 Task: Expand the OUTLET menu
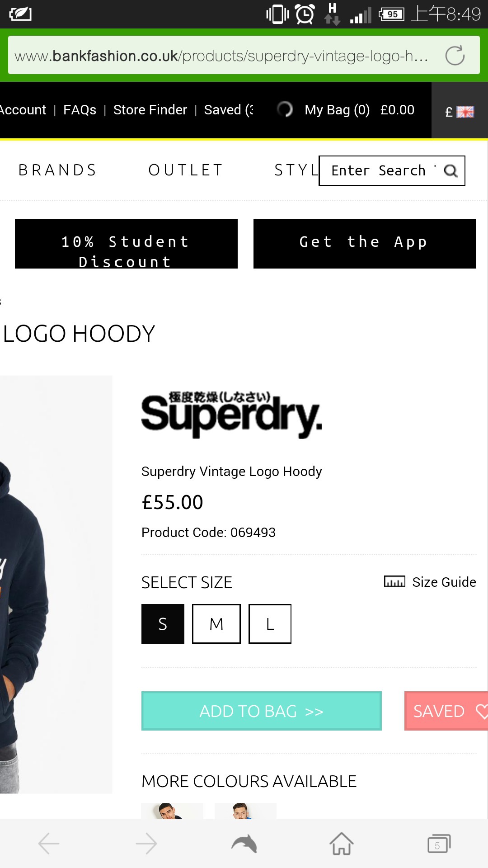tap(186, 170)
